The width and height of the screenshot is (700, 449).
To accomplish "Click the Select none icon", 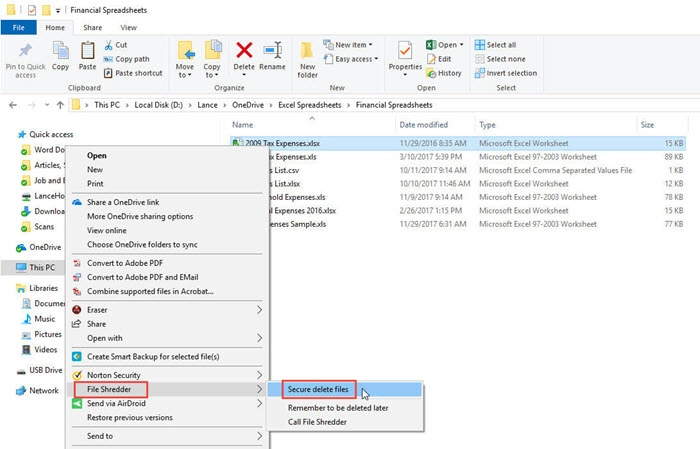I will pos(480,59).
